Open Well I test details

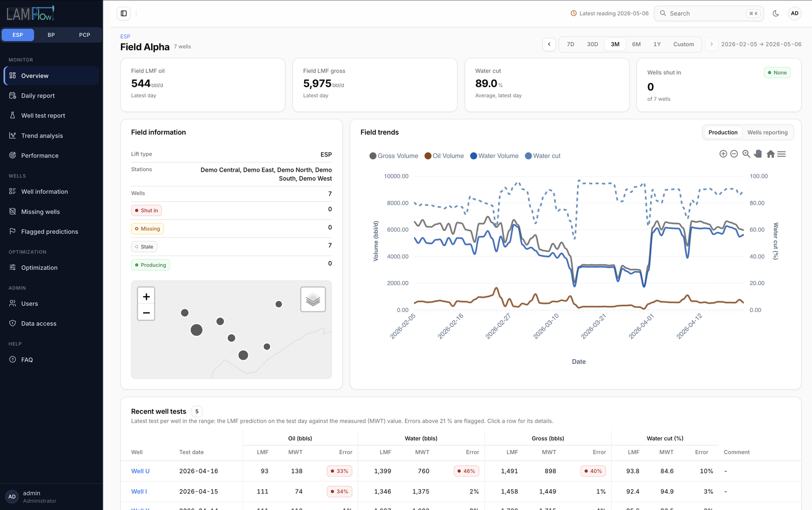click(x=461, y=492)
